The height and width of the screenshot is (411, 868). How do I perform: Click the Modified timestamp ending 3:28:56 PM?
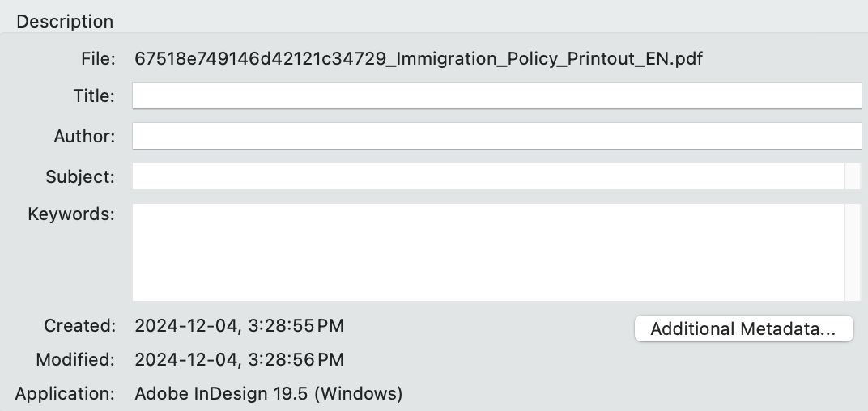click(x=239, y=359)
